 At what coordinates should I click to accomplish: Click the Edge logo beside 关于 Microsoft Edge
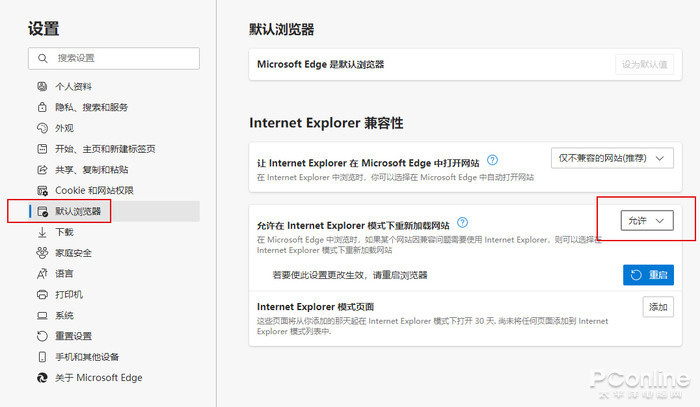tap(42, 378)
